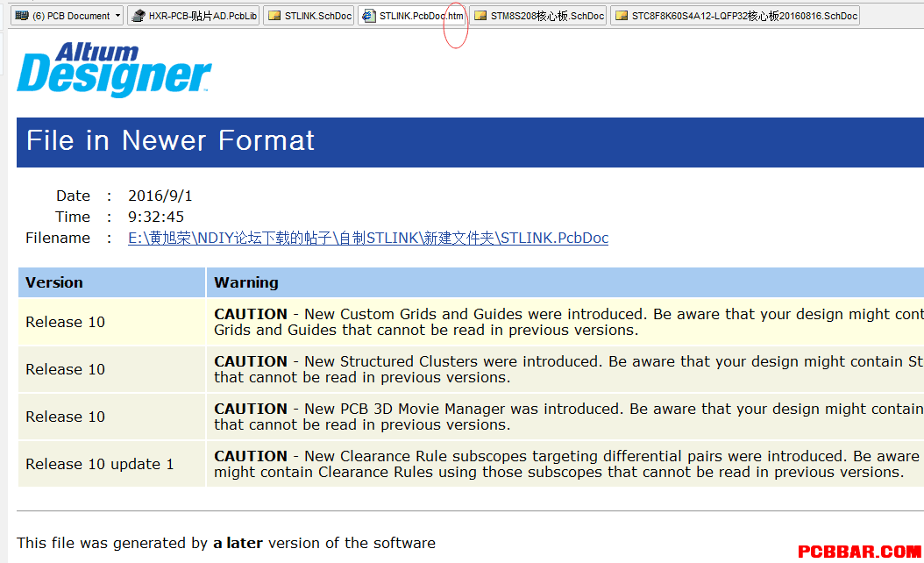The image size is (924, 563).
Task: Click the "File in Newer Format" heading
Action: pyautogui.click(x=170, y=141)
